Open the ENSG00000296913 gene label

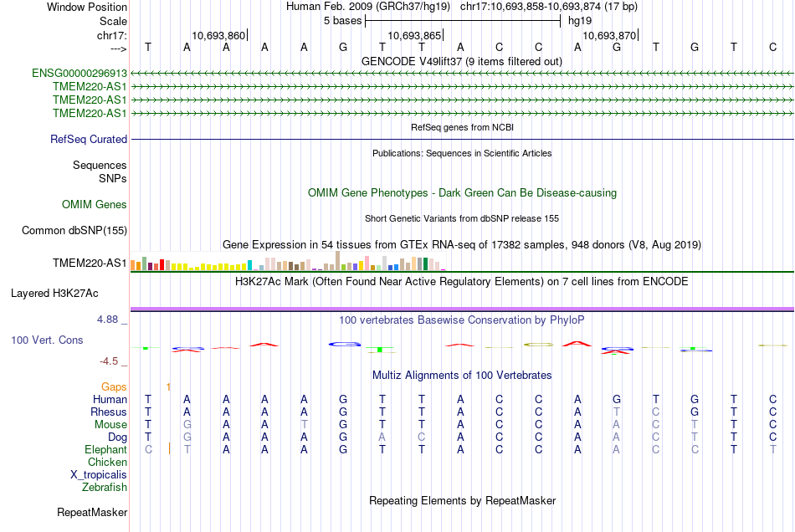[79, 74]
